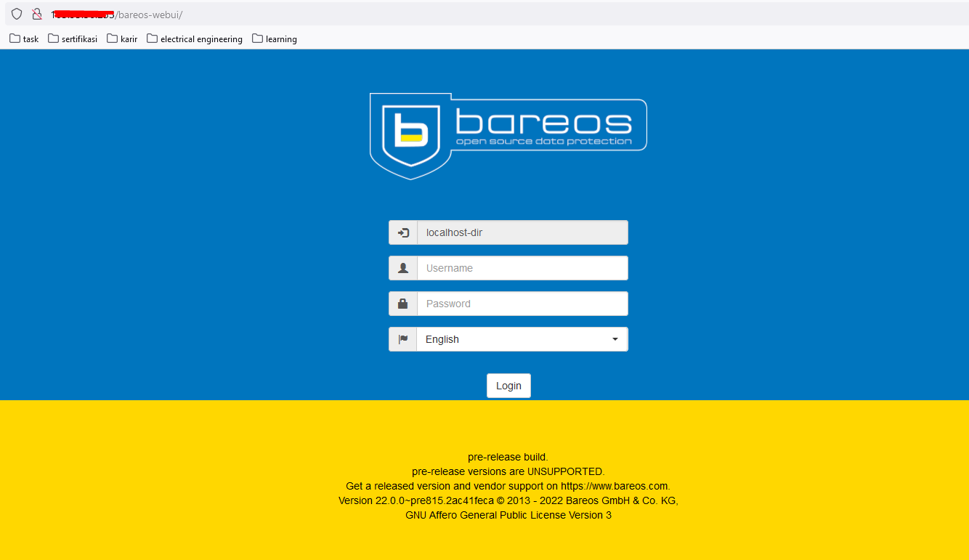969x560 pixels.
Task: Open the learning bookmark folder
Action: tap(275, 38)
